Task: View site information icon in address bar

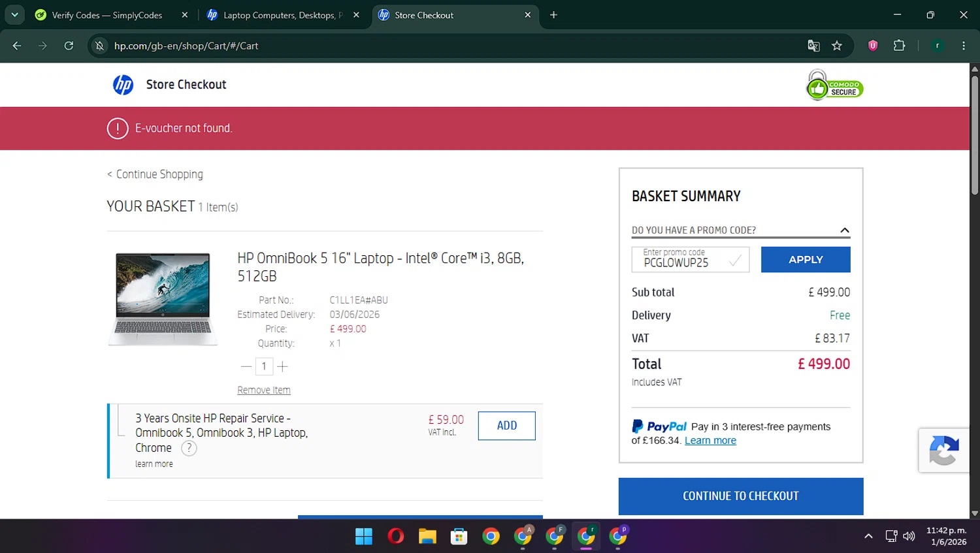Action: [99, 46]
